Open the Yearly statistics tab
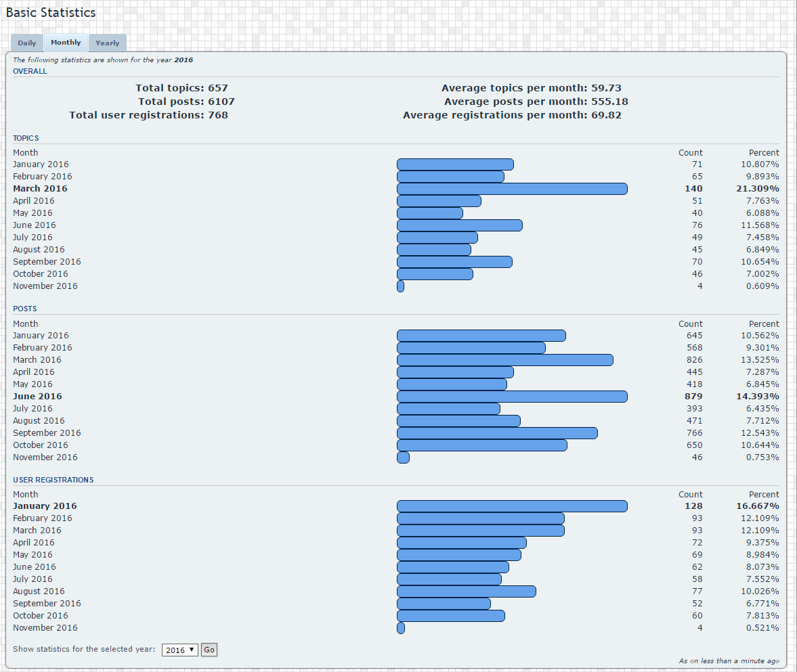This screenshot has height=672, width=797. pos(107,43)
